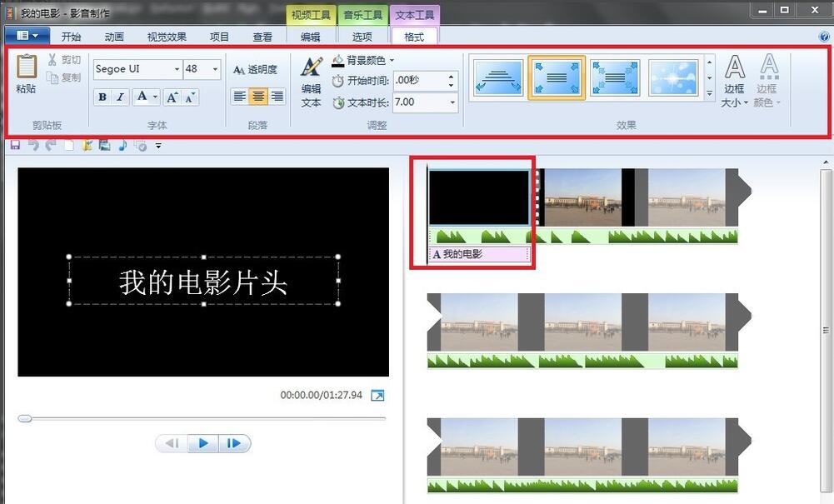Select the highlighted zoom-in arrows text effect
Screen dimensions: 834x504
click(557, 77)
